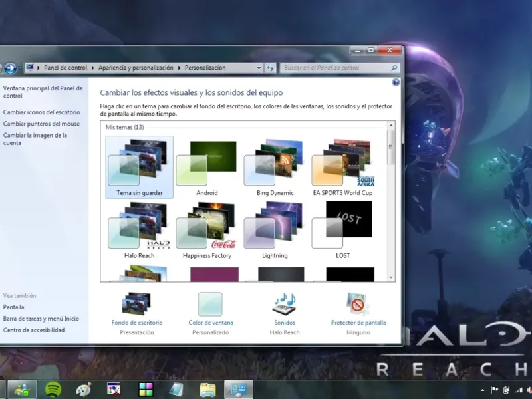This screenshot has width=532, height=399.
Task: Open Spotify from the taskbar
Action: (53, 389)
